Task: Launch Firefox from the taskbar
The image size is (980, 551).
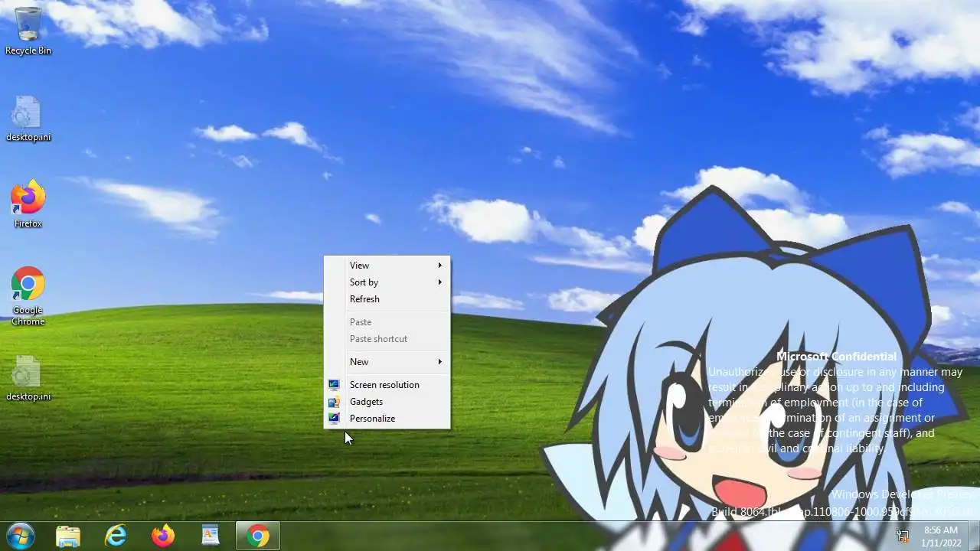Action: (x=163, y=536)
